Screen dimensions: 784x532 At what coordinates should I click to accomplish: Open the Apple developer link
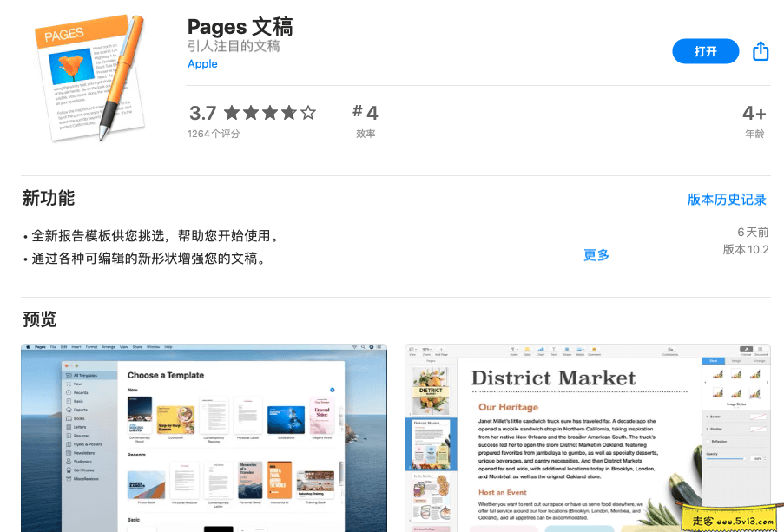(x=202, y=64)
